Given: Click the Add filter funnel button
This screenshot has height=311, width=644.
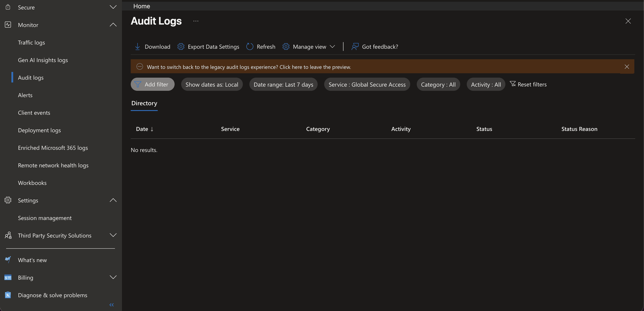Looking at the screenshot, I should click(152, 84).
